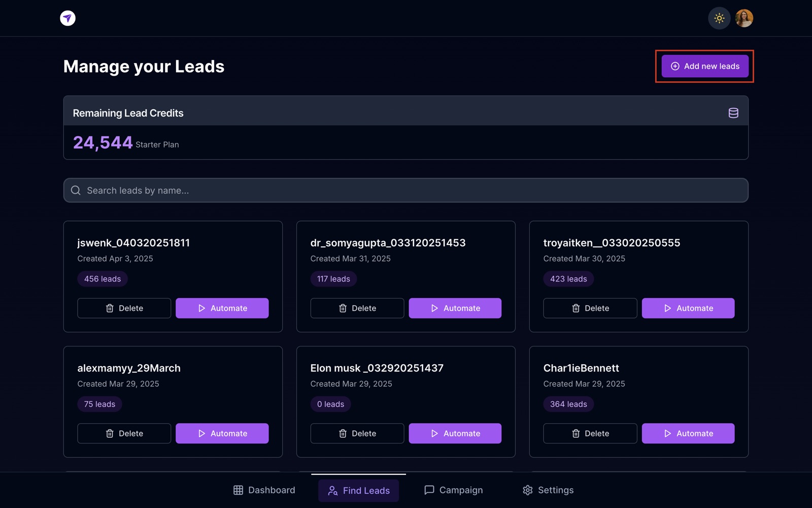Open the Dashboard tab
The width and height of the screenshot is (812, 508).
click(x=264, y=490)
